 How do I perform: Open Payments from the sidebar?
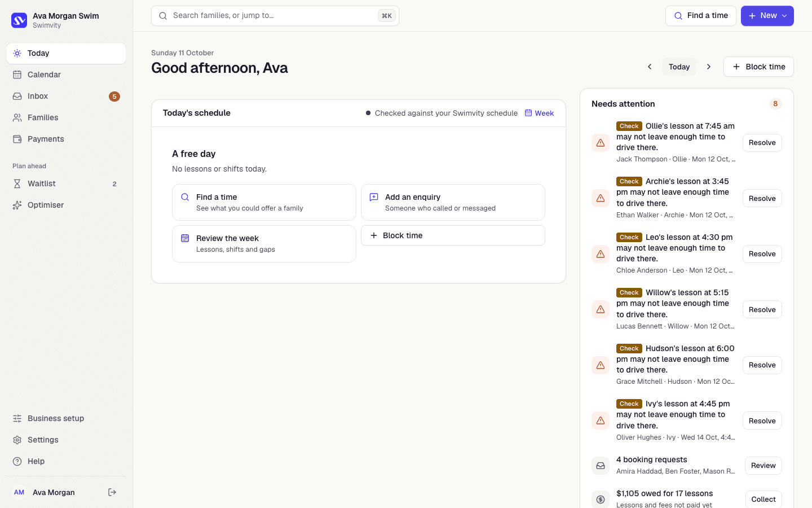[66, 139]
